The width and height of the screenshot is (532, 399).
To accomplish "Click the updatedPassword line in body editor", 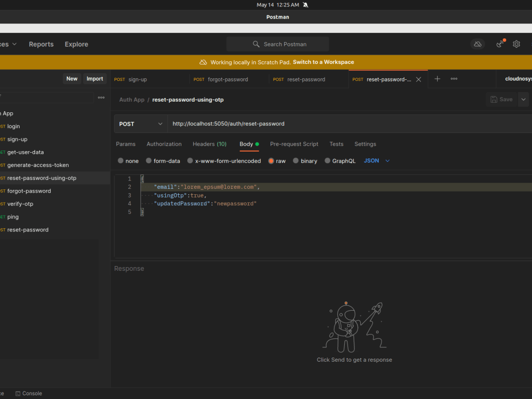I will coord(205,204).
